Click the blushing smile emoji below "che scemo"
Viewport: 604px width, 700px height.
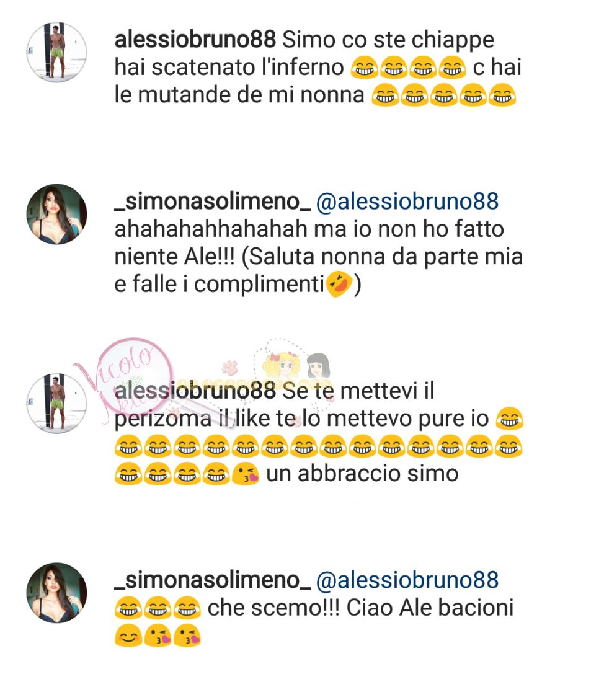128,636
